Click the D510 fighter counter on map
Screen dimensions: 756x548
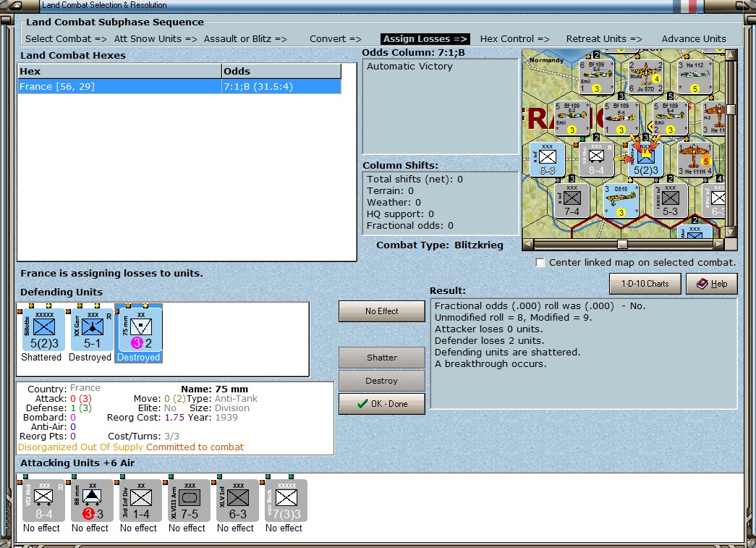point(621,201)
